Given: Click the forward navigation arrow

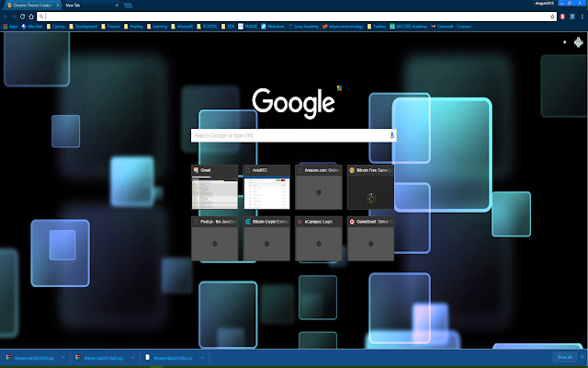Looking at the screenshot, I should 14,17.
